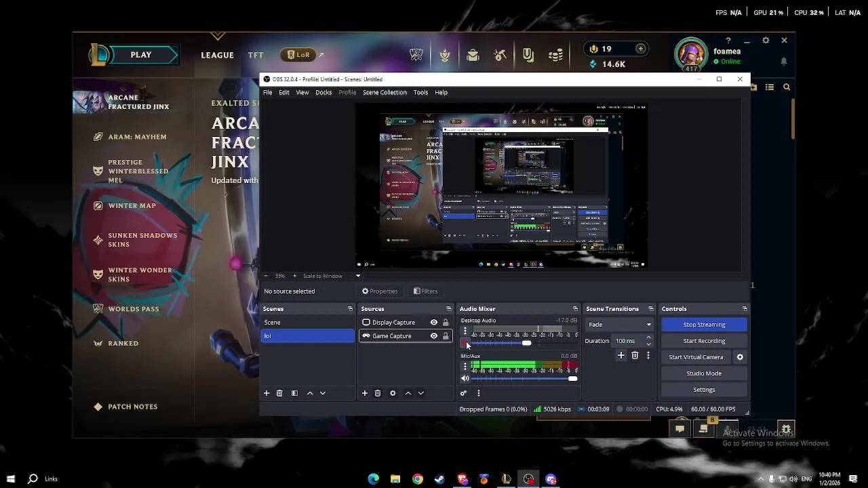This screenshot has width=868, height=488.
Task: Move scene up in Scenes panel
Action: [x=310, y=393]
